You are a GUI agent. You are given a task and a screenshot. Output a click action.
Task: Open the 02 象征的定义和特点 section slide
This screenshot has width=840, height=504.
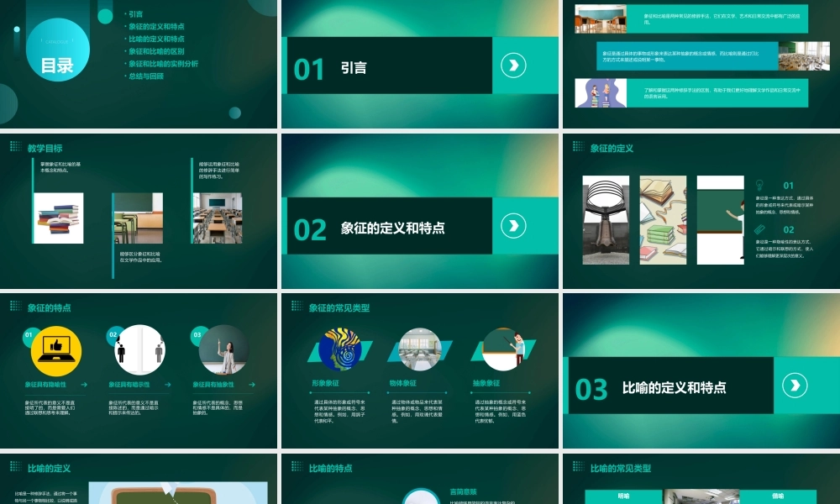[420, 211]
